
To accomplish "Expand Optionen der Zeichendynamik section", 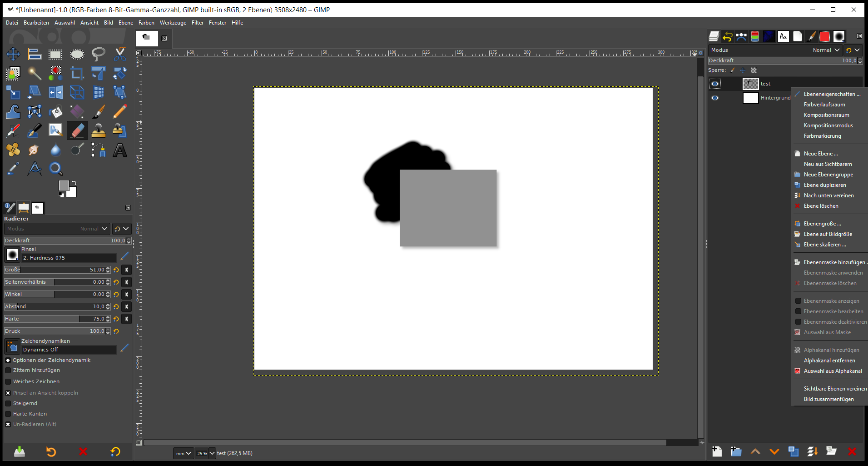I will [x=8, y=360].
